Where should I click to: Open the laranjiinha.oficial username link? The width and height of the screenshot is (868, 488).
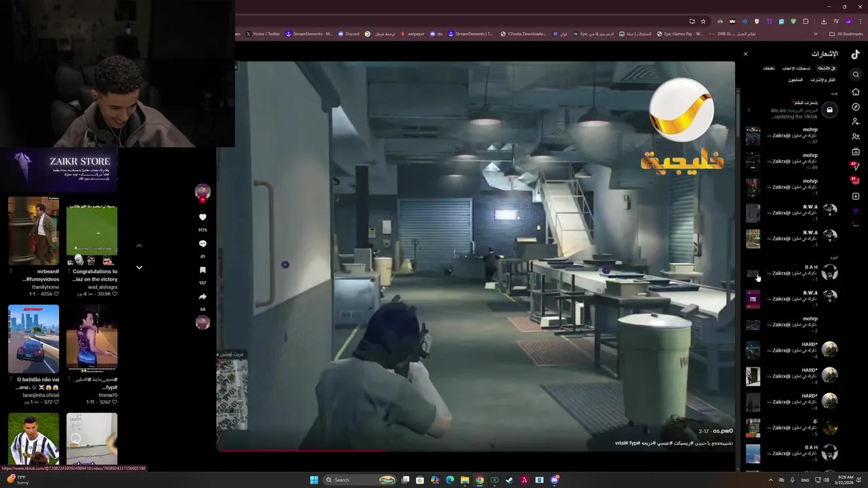[41, 395]
